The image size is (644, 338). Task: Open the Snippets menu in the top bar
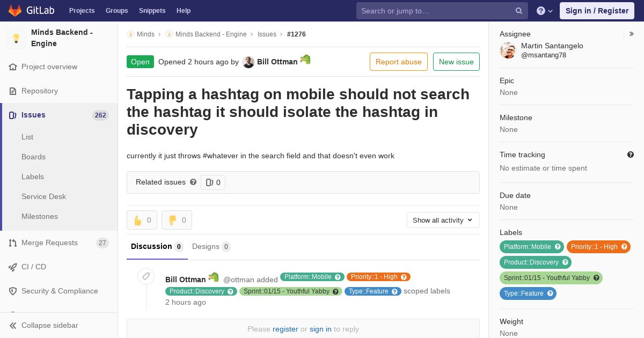tap(152, 11)
